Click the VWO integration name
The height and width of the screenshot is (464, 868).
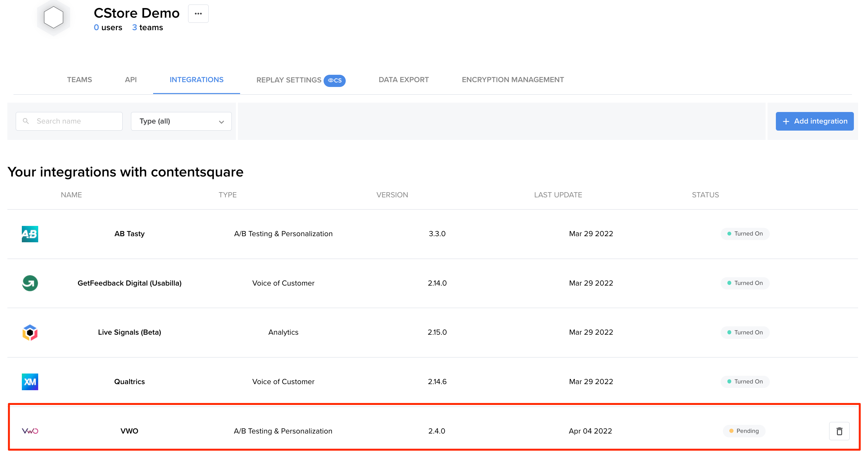[129, 431]
